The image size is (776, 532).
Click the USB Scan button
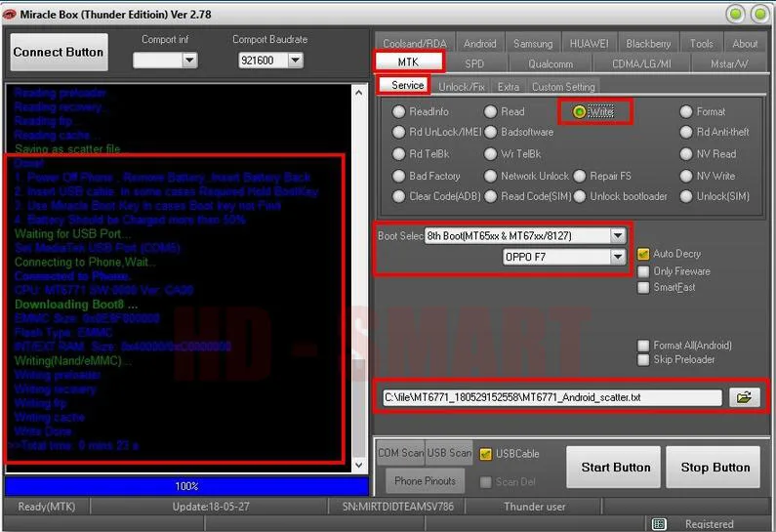pos(449,453)
